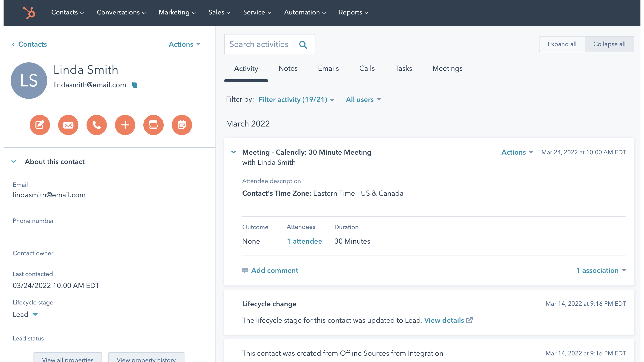Open the Sales menu

[x=219, y=12]
